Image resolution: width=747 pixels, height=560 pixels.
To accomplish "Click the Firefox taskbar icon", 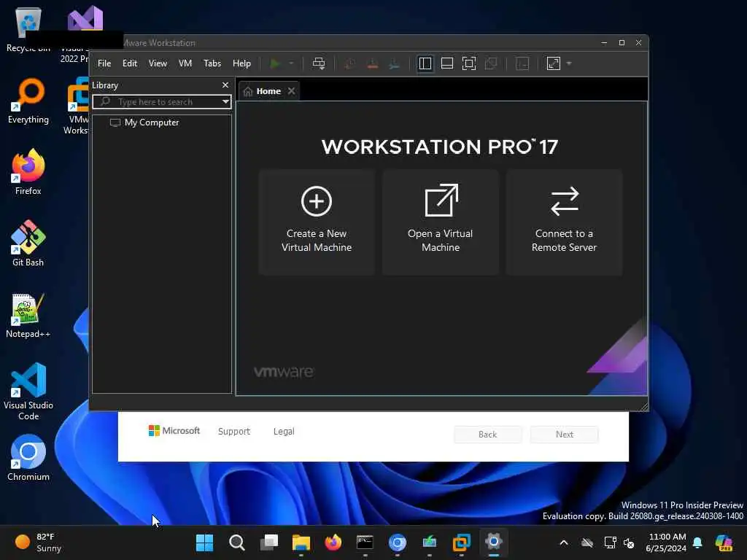I will pos(333,542).
